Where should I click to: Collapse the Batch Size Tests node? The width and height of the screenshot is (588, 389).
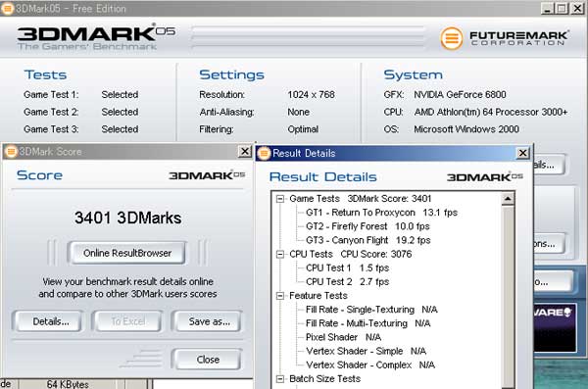[x=280, y=379]
